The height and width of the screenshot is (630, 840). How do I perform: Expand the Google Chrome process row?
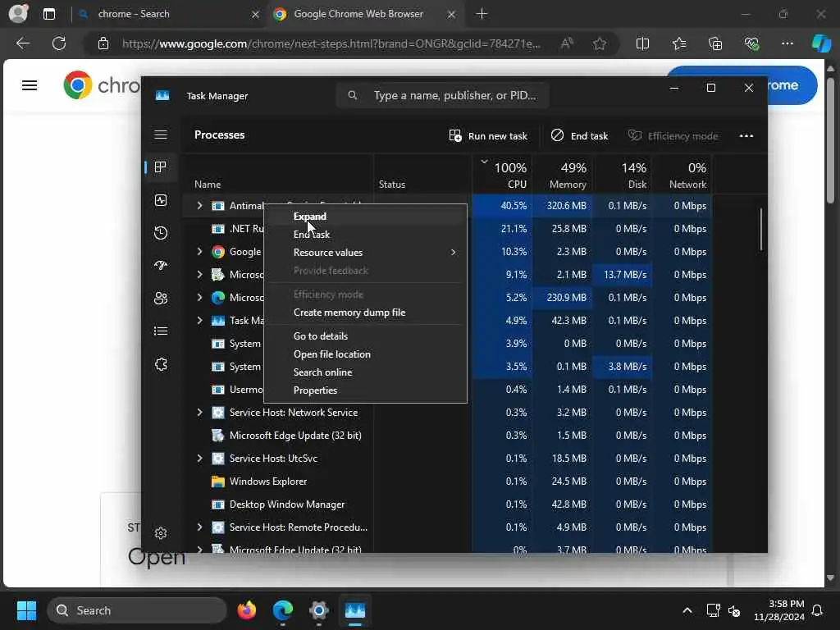(199, 252)
